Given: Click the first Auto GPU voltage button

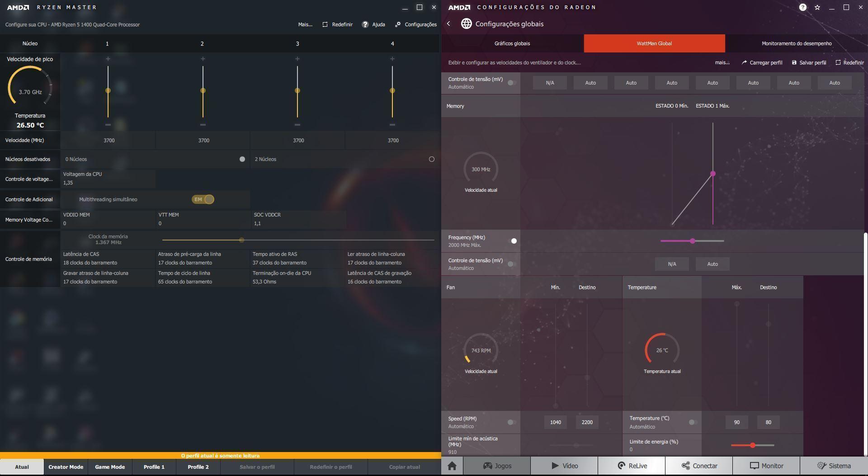Looking at the screenshot, I should point(590,83).
